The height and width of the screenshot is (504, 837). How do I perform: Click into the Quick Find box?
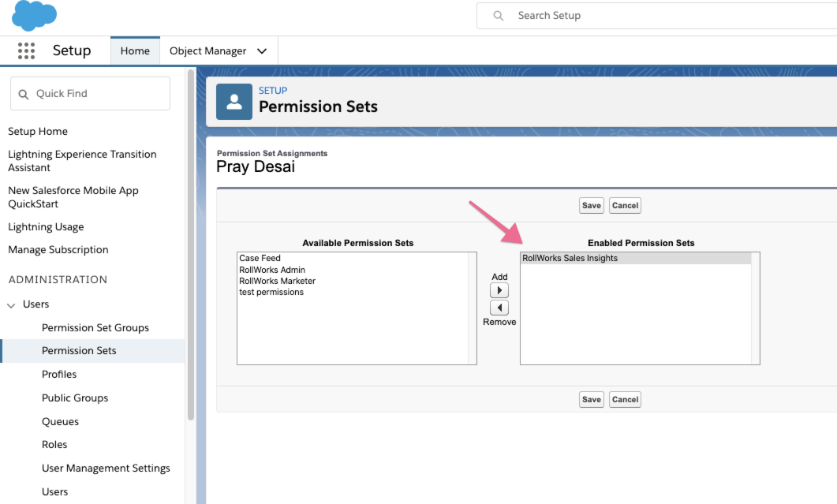[90, 93]
